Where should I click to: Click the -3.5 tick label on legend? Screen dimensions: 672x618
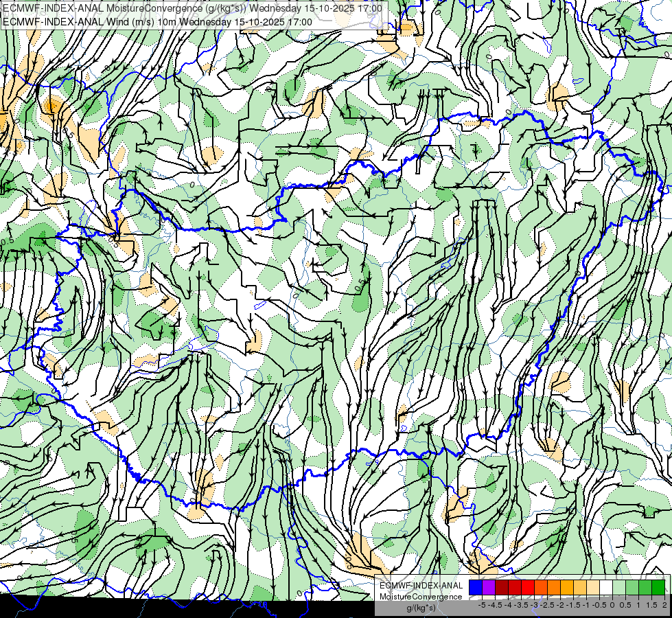point(521,605)
